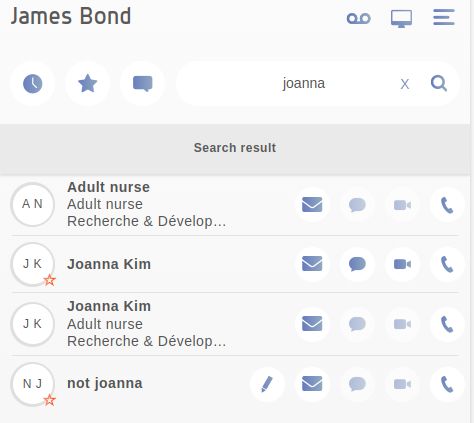474x423 pixels.
Task: Call the not joanna contact
Action: (447, 384)
